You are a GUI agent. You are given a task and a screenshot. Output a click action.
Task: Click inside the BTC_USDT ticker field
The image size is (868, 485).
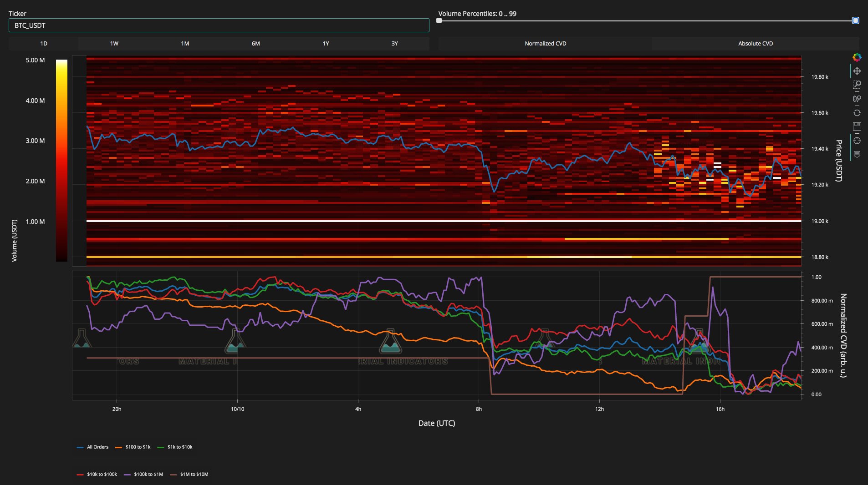219,25
